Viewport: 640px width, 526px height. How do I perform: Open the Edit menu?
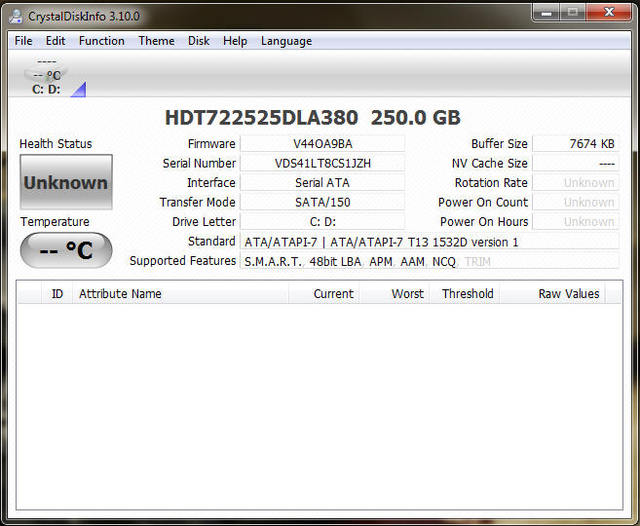tap(55, 41)
